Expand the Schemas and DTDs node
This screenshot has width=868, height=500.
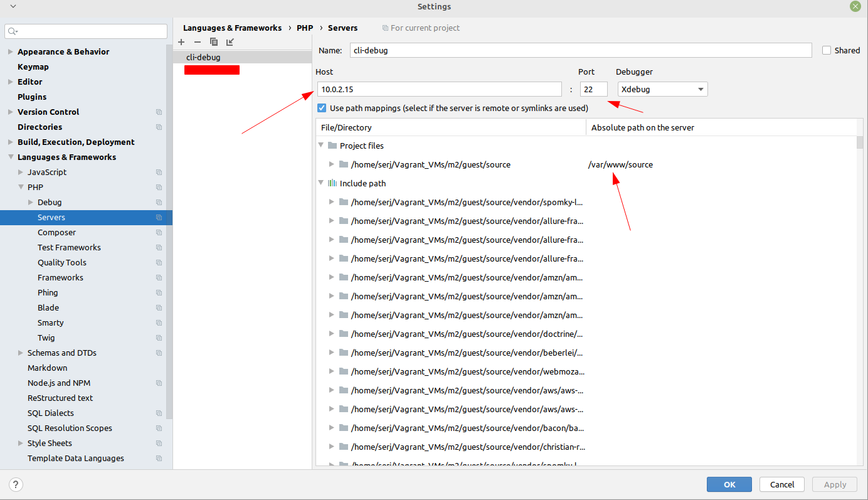pyautogui.click(x=21, y=353)
